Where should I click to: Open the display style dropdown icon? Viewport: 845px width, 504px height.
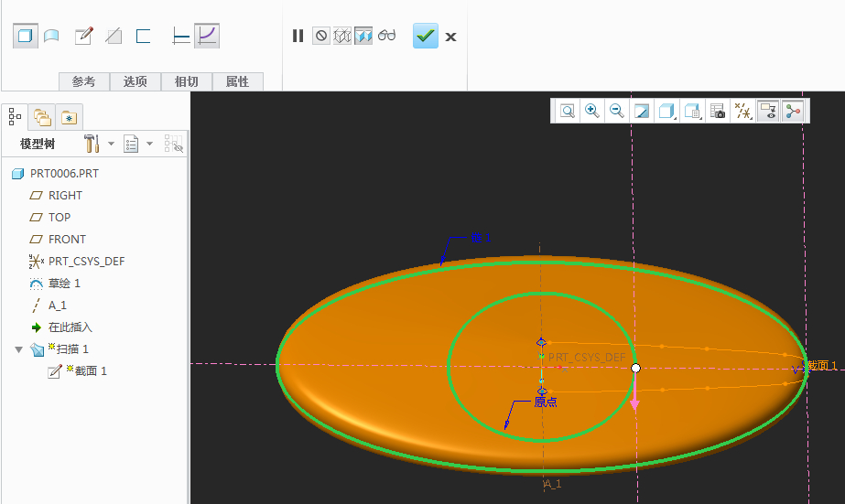pos(667,111)
